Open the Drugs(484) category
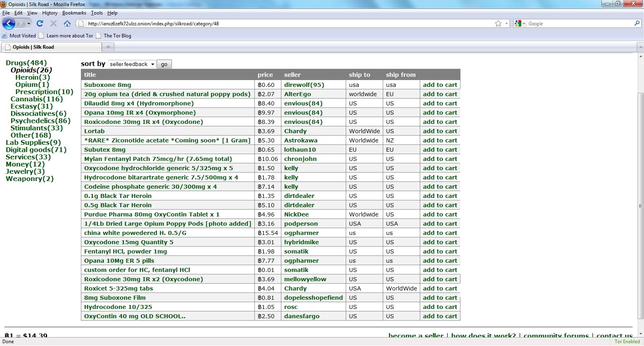 [x=26, y=63]
